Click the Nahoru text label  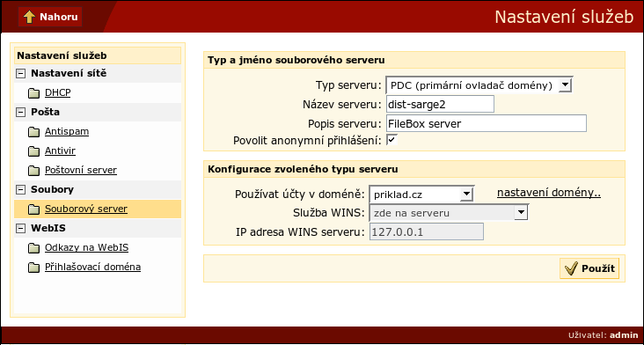click(58, 17)
